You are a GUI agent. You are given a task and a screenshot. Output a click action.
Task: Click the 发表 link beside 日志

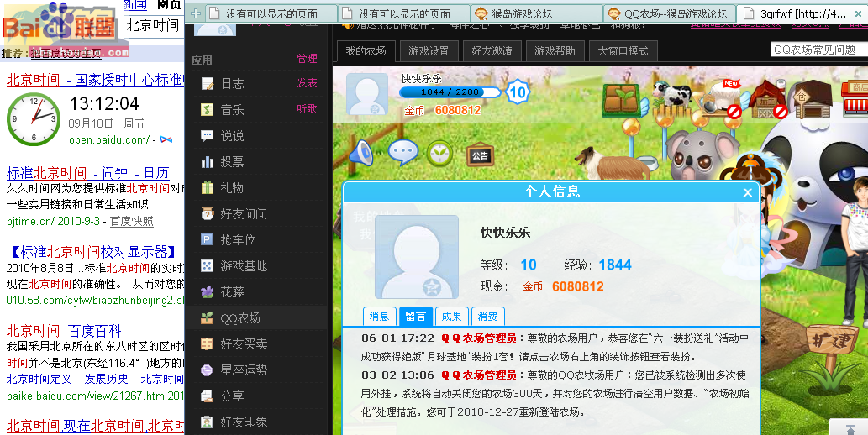pos(307,83)
